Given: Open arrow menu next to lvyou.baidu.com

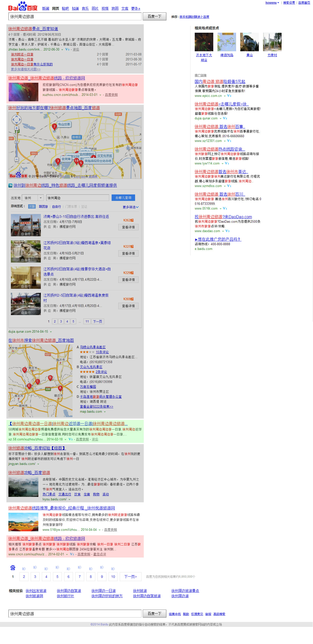Looking at the screenshot, I should click(69, 500).
